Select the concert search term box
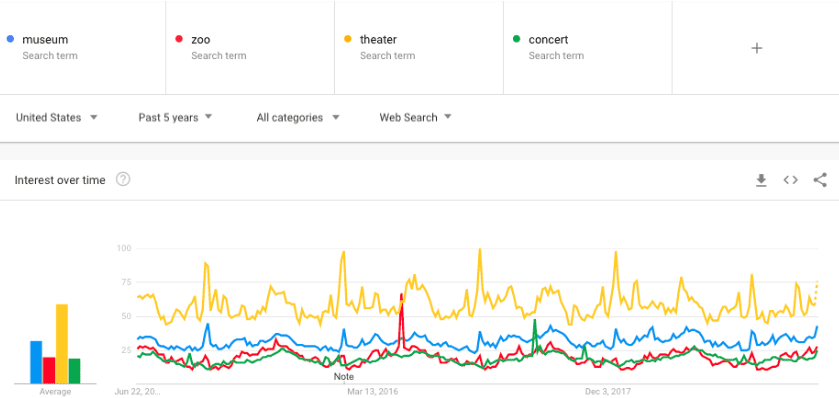This screenshot has width=839, height=398. click(x=588, y=48)
